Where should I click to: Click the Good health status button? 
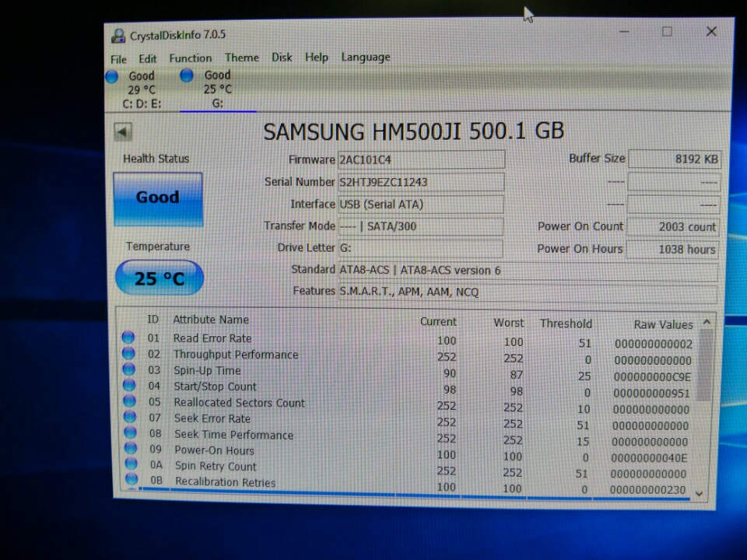(157, 198)
